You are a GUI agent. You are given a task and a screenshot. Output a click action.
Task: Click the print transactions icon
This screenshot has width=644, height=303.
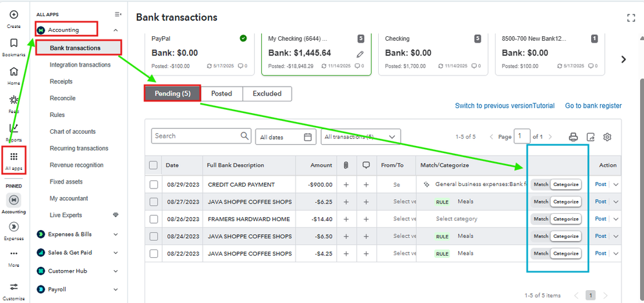[x=573, y=137]
